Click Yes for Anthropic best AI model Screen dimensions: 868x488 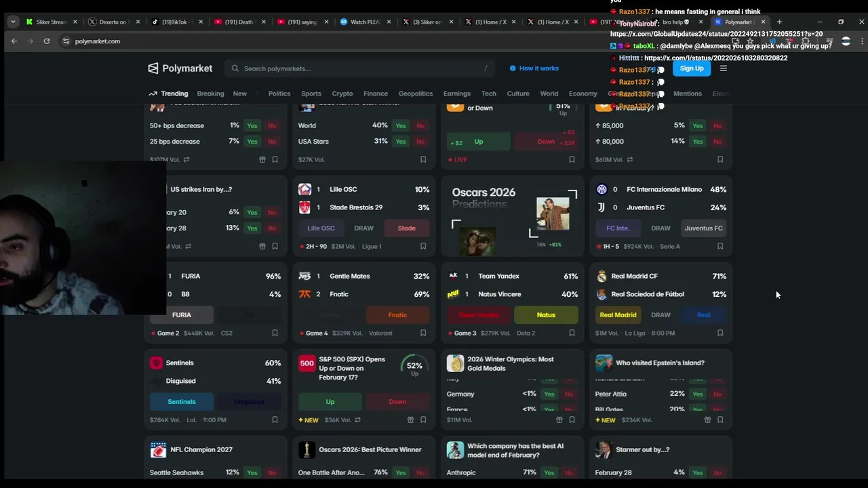click(549, 472)
